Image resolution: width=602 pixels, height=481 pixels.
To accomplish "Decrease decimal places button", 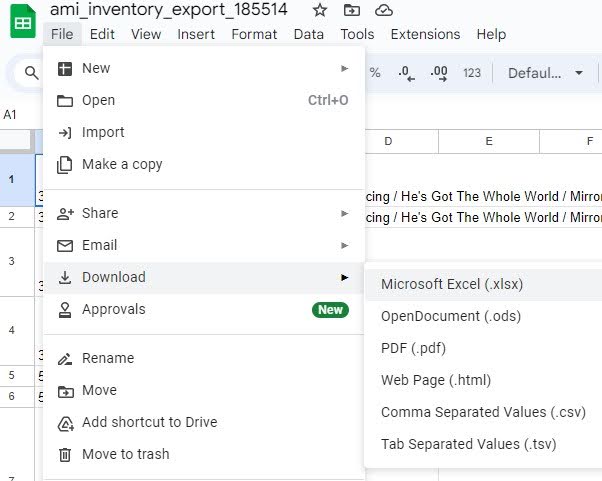I will click(x=407, y=73).
